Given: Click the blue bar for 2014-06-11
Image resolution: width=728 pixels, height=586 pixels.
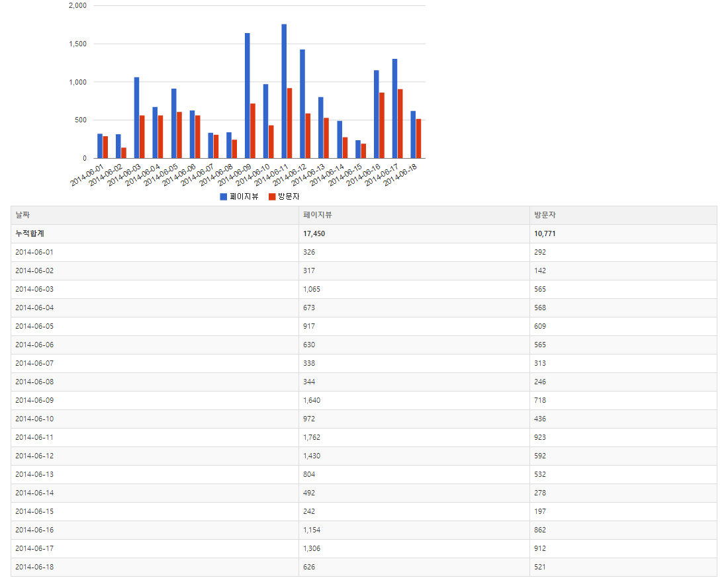Looking at the screenshot, I should tap(284, 91).
